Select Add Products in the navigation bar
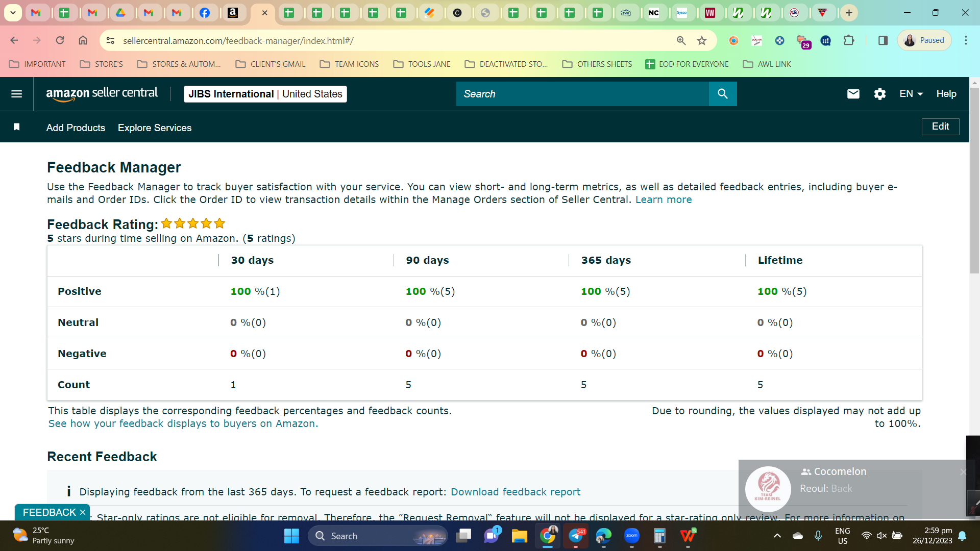Viewport: 980px width, 551px height. point(76,128)
